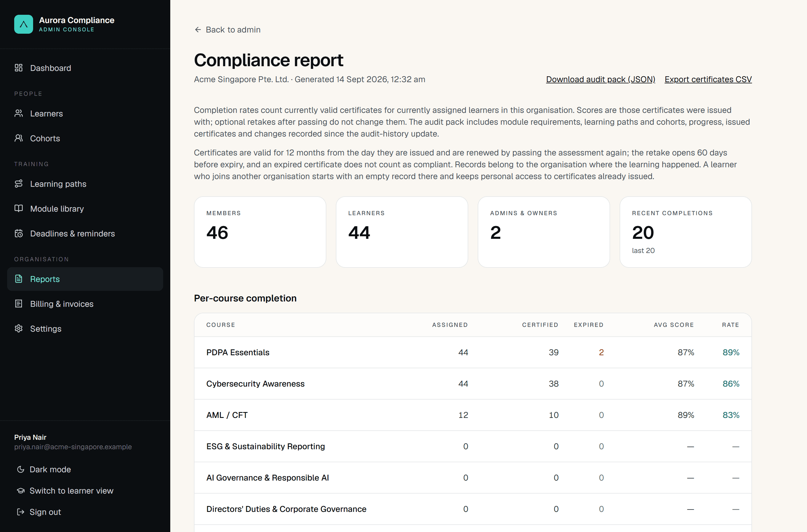
Task: Click the 89% rate for PDPA Essentials
Action: pyautogui.click(x=731, y=352)
